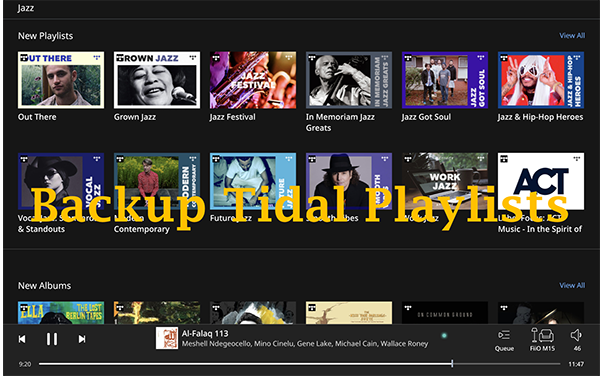
Task: Seek on the track progress bar
Action: tap(299, 364)
